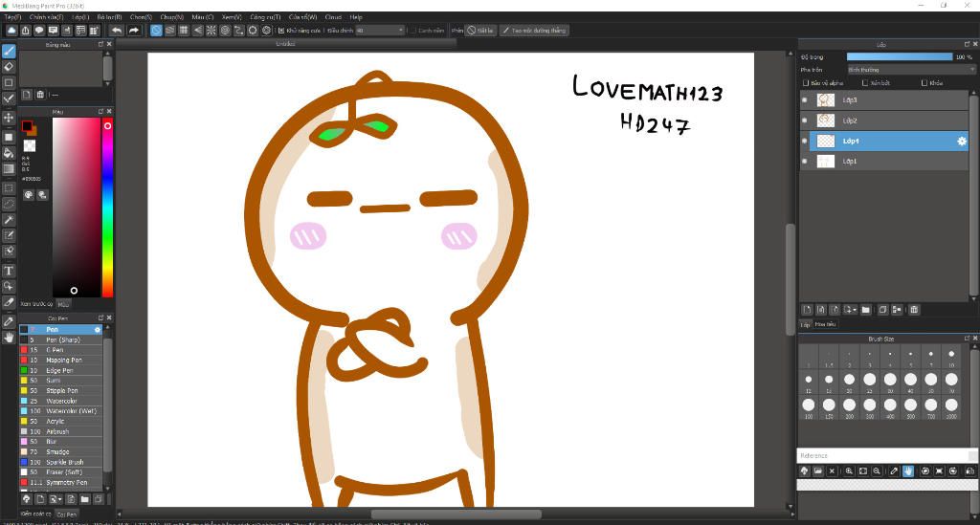This screenshot has height=525, width=980.
Task: Click the Tạo một đường thẳng button
Action: point(534,30)
